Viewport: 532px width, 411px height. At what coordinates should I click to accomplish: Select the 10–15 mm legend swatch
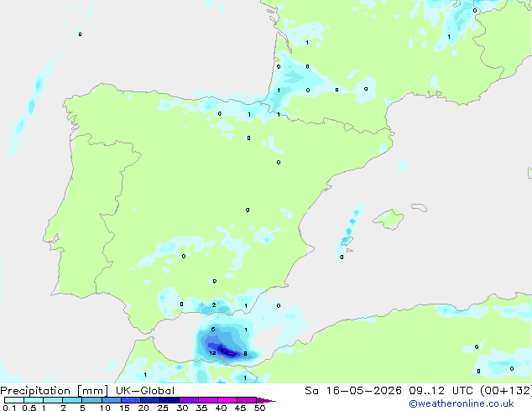(111, 400)
